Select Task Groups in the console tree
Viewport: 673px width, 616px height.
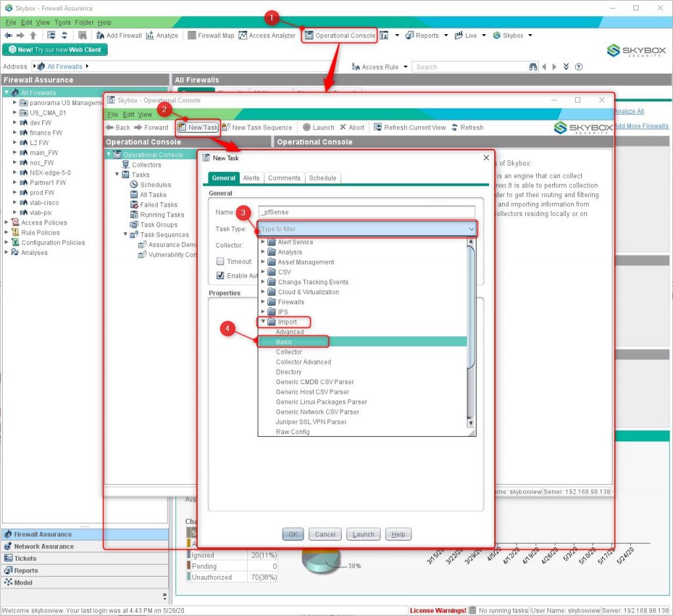(158, 225)
